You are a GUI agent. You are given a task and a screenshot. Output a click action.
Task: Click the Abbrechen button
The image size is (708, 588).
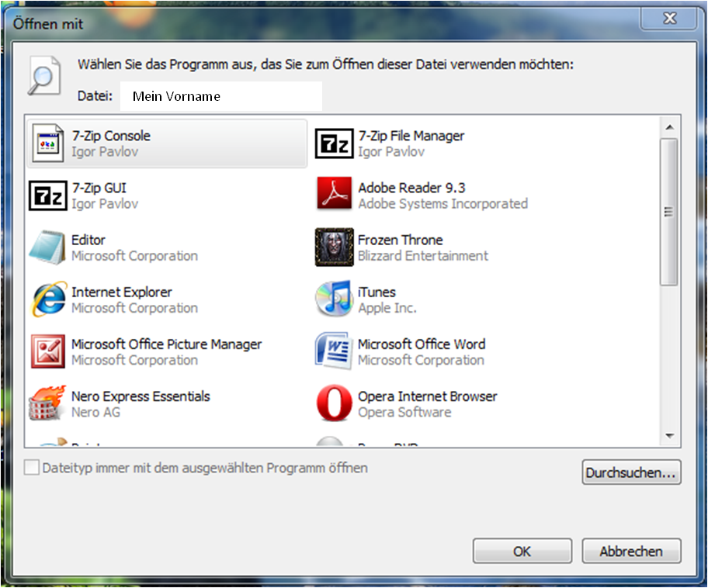631,551
